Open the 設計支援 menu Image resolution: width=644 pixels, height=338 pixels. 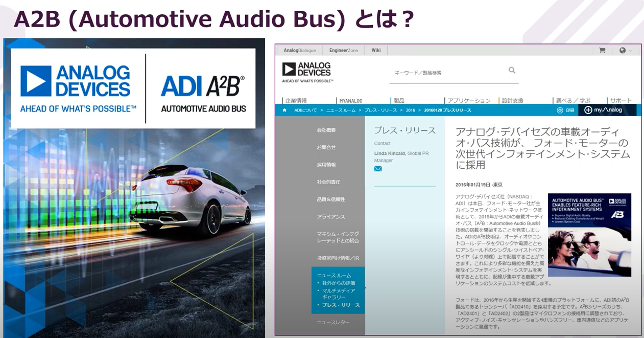(512, 101)
